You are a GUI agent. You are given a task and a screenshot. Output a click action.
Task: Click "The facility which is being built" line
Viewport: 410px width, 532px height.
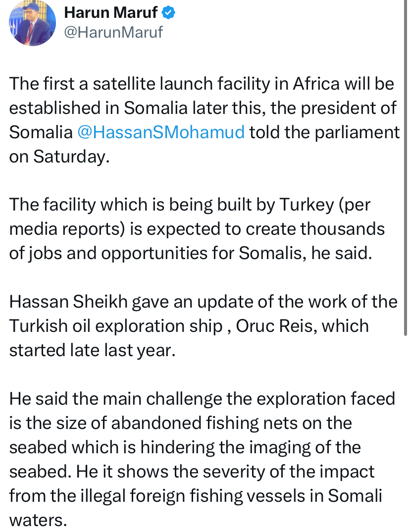click(190, 205)
